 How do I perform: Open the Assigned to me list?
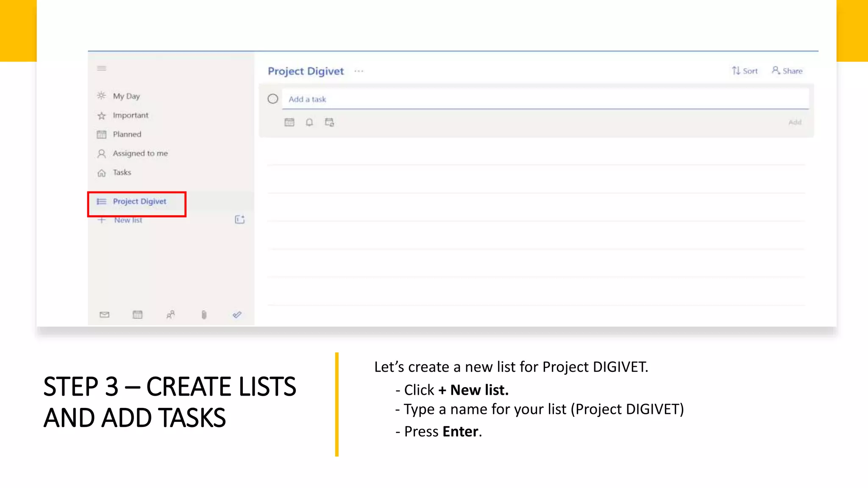tap(140, 153)
